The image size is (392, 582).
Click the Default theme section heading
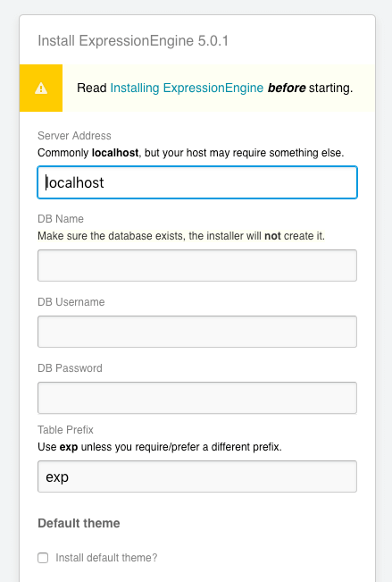tap(79, 523)
